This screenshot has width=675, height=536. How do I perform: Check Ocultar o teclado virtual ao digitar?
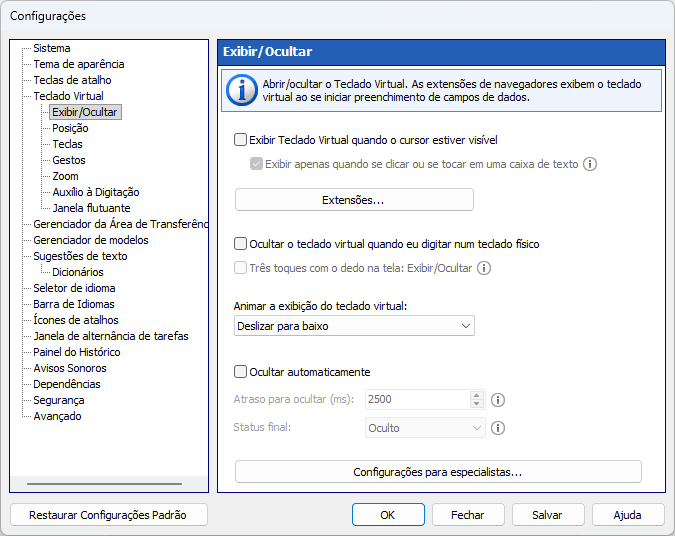240,244
